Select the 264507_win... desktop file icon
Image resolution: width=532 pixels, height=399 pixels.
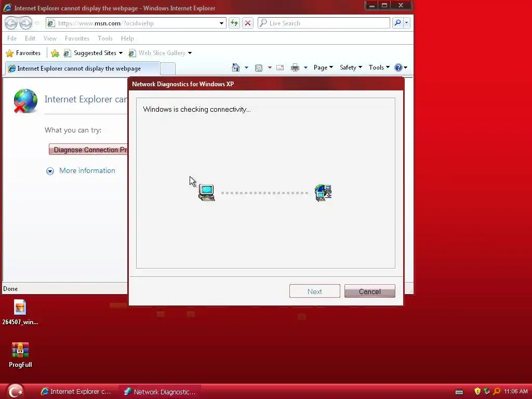20,313
